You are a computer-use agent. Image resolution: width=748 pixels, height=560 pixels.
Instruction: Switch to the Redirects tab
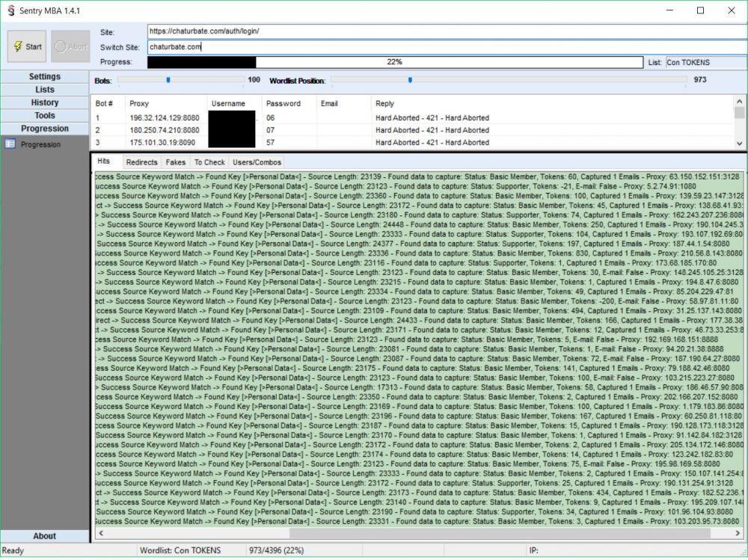[141, 163]
